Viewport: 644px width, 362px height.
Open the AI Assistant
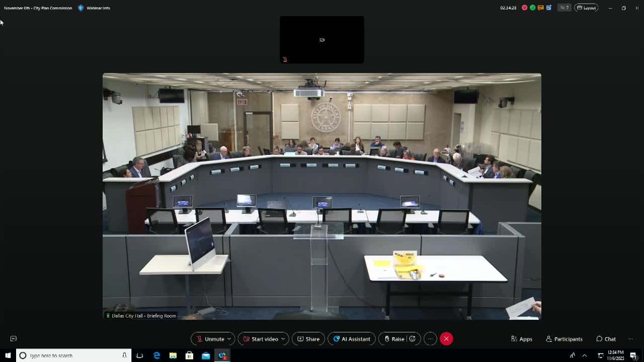(x=351, y=338)
